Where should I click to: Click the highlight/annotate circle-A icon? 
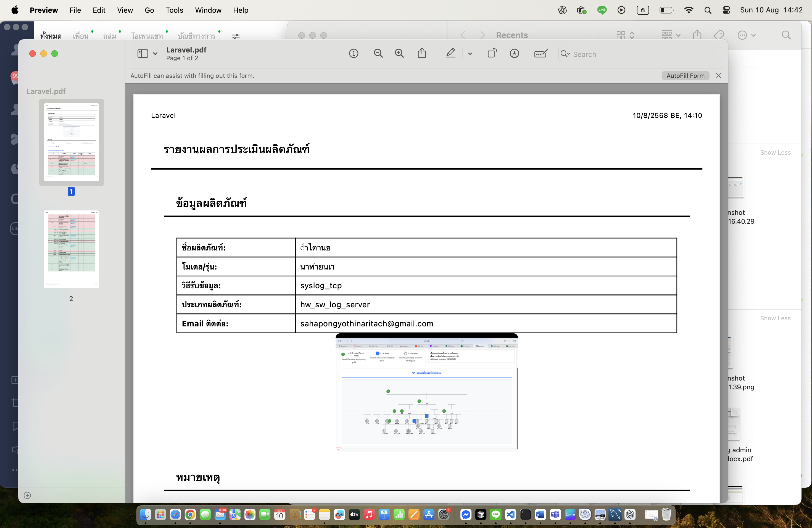(514, 54)
